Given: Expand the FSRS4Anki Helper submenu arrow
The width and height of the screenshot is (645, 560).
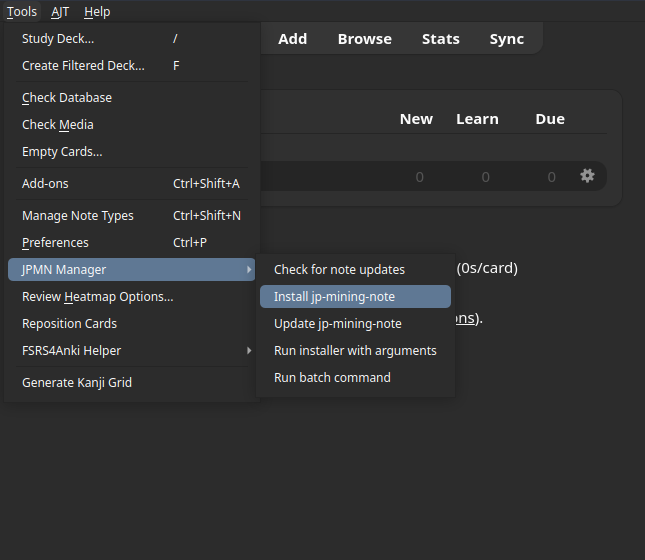Looking at the screenshot, I should click(249, 351).
